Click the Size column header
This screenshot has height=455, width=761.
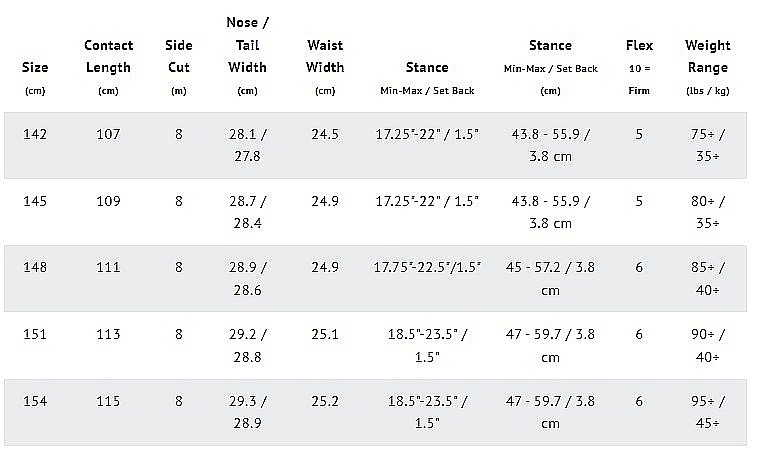pos(34,68)
